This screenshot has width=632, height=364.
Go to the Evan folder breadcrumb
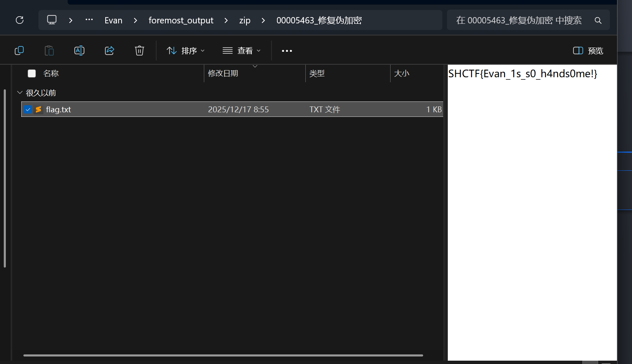coord(113,20)
